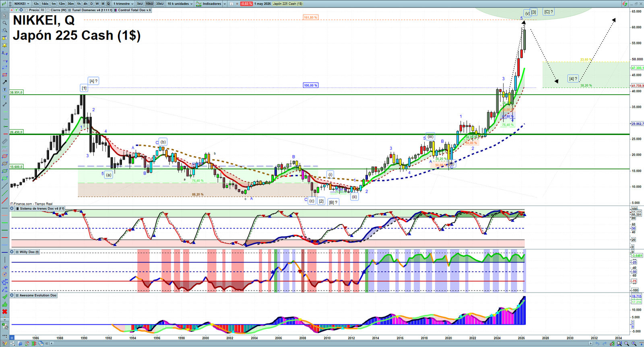The width and height of the screenshot is (644, 347).
Task: Click the Indicadores button
Action: click(209, 4)
